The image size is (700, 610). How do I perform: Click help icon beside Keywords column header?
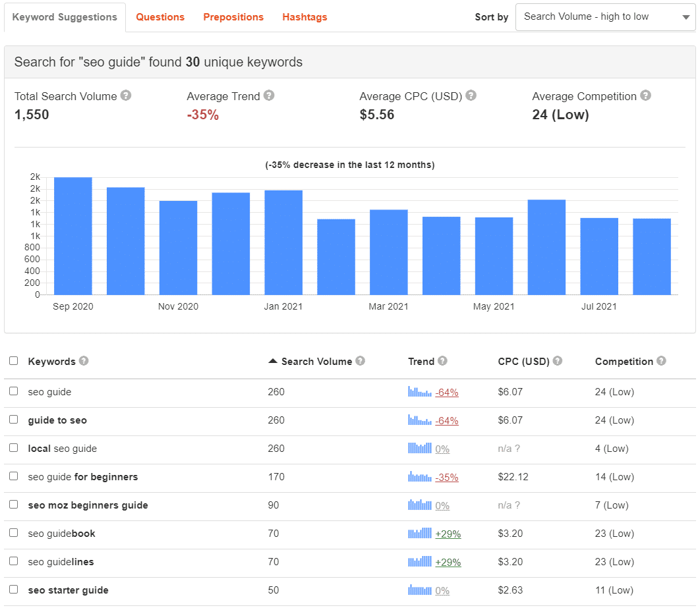pyautogui.click(x=84, y=361)
